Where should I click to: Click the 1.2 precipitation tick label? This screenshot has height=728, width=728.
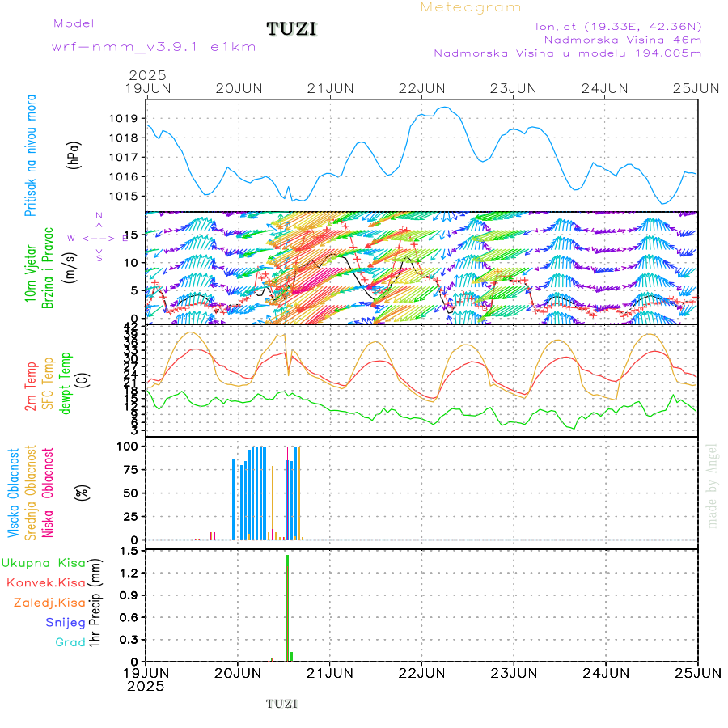(x=129, y=573)
